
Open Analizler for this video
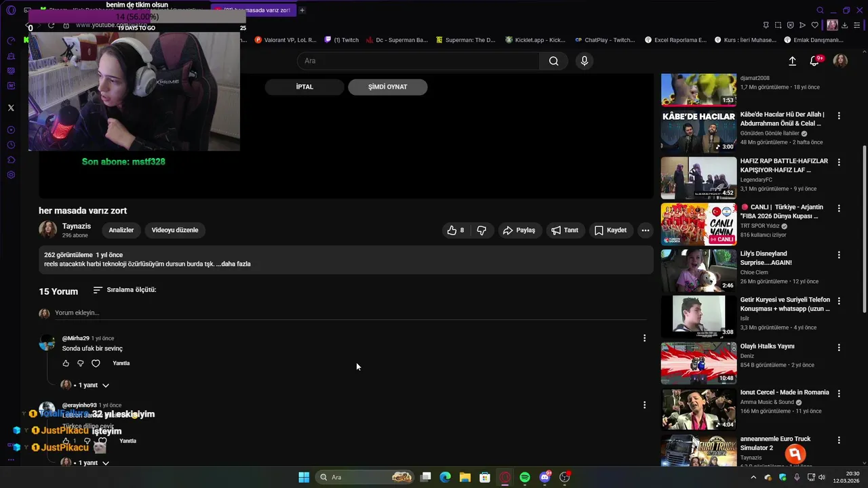[x=121, y=230]
